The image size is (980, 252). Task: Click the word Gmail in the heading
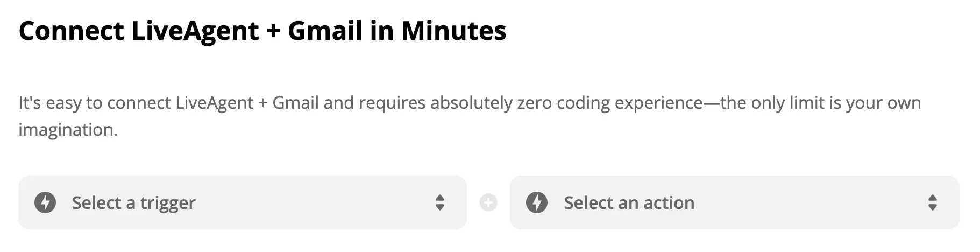click(x=325, y=31)
